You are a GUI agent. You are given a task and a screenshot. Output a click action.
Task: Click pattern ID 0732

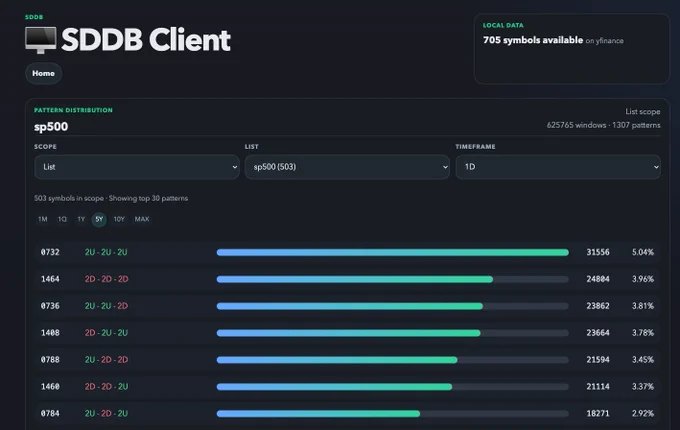[x=50, y=252]
